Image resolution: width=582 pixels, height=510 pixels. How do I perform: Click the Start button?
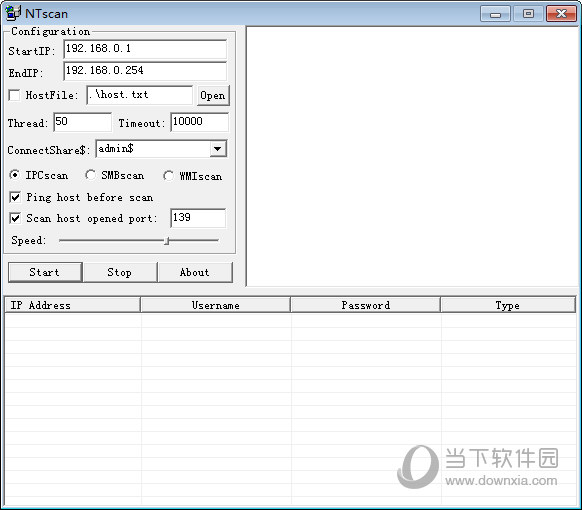pyautogui.click(x=45, y=272)
